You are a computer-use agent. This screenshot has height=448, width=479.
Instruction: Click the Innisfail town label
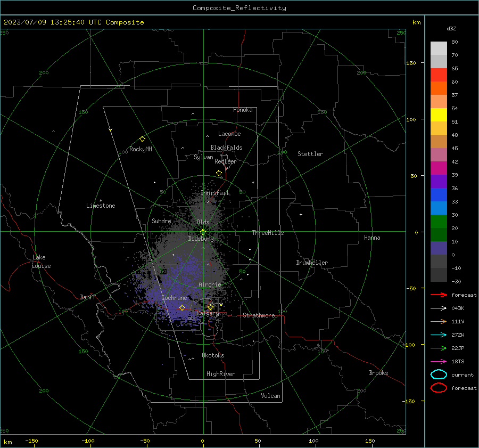point(215,193)
